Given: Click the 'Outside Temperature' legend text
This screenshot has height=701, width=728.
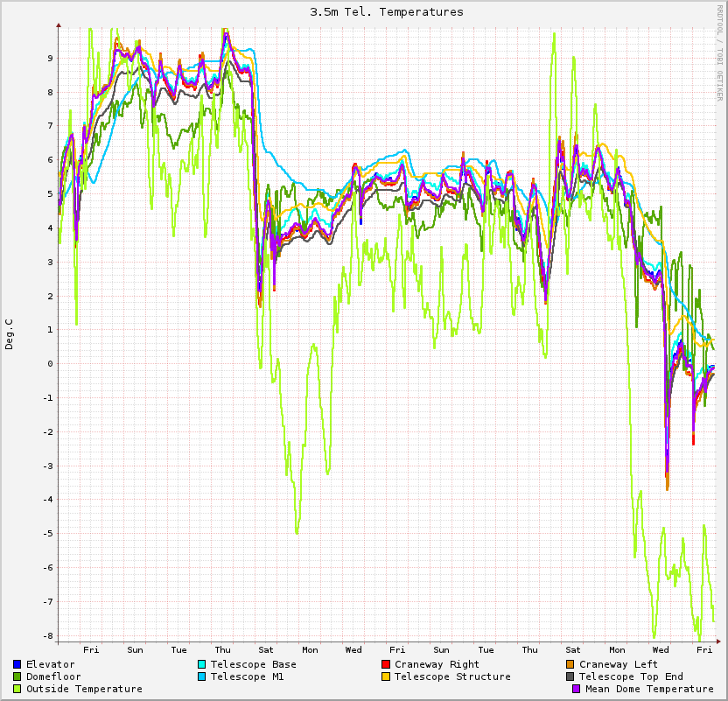Looking at the screenshot, I should pos(84,689).
